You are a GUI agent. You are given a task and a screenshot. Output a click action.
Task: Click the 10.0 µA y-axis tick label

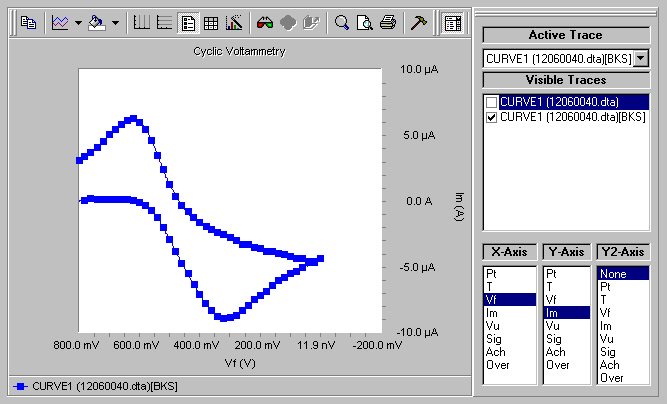419,69
